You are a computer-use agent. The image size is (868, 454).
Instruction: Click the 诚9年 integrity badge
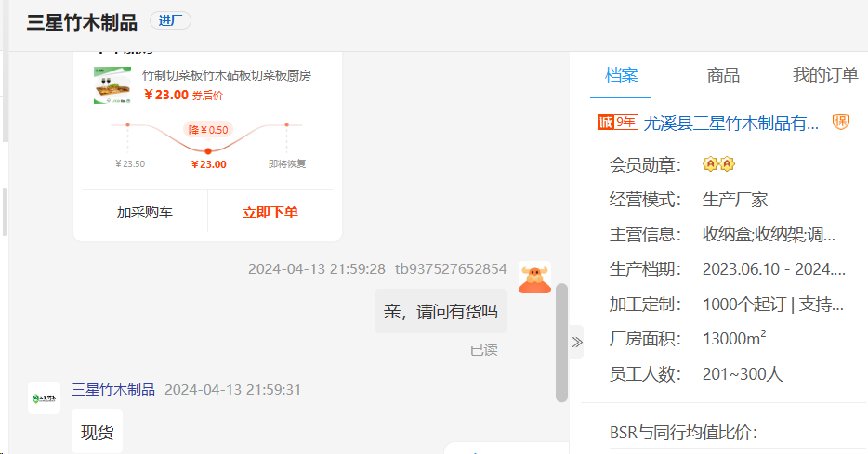click(x=618, y=122)
